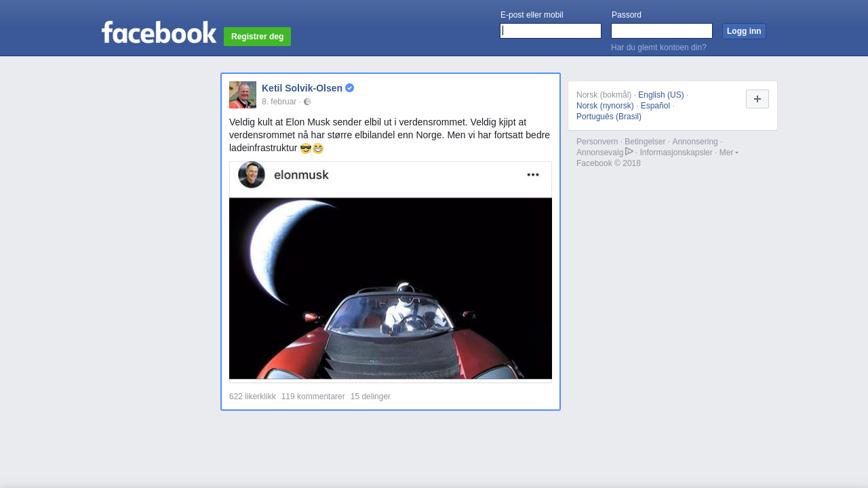Open Ketil Solvik-Olsen's profile picture
868x488 pixels.
point(243,95)
